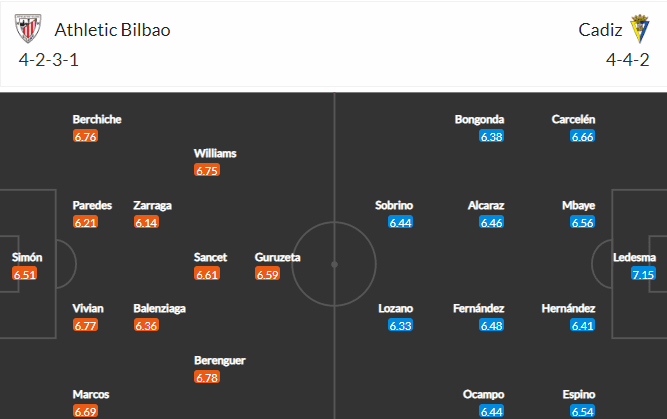The height and width of the screenshot is (419, 667).
Task: Select Berenguer's 6.78 rating badge
Action: pos(207,377)
